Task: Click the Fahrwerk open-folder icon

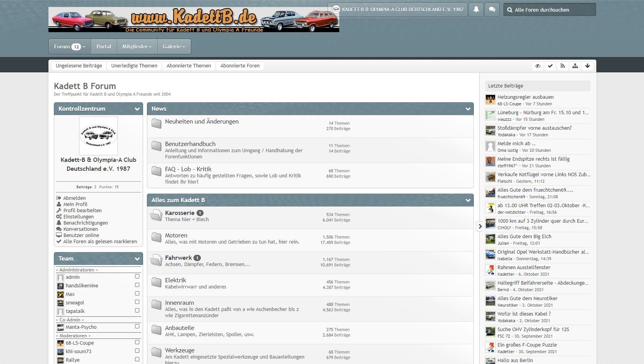Action: point(156,260)
